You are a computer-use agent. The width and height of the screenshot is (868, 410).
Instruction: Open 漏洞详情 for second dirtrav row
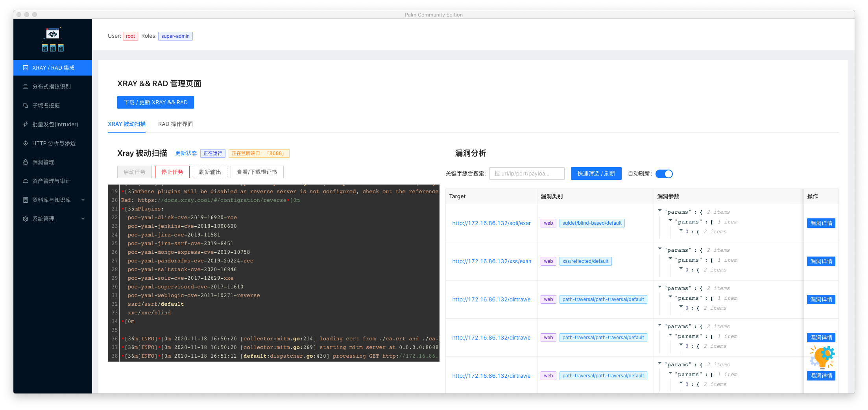821,338
